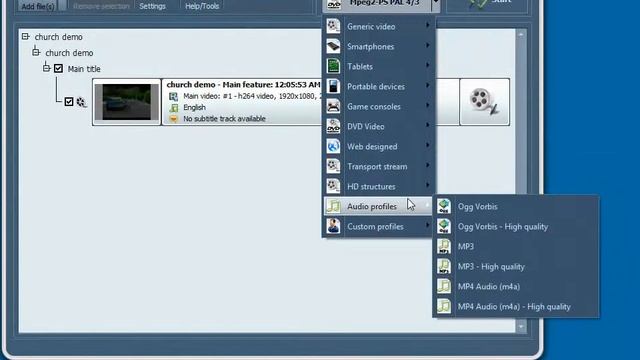The image size is (640, 360).
Task: Click the Transport stream reel icon
Action: point(333,166)
